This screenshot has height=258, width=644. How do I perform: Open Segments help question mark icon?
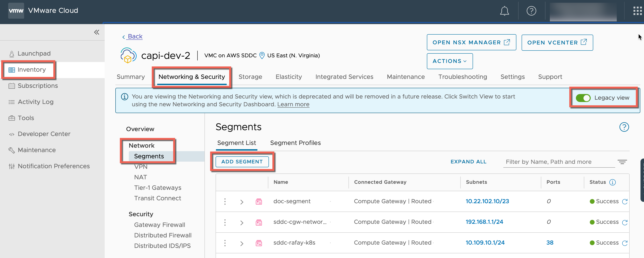point(624,127)
